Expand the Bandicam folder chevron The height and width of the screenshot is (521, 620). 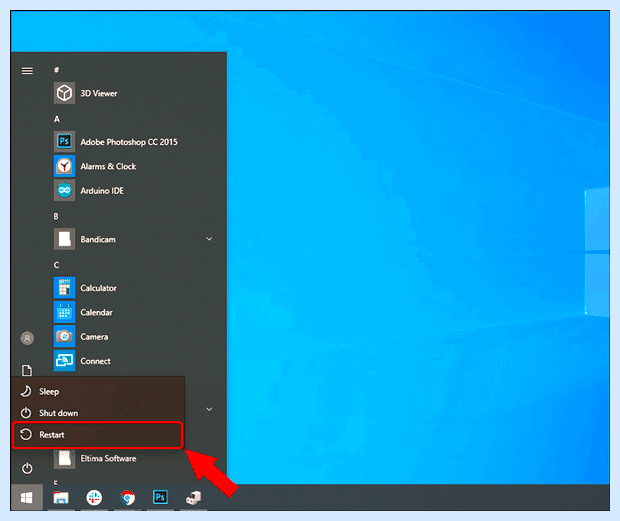click(209, 239)
